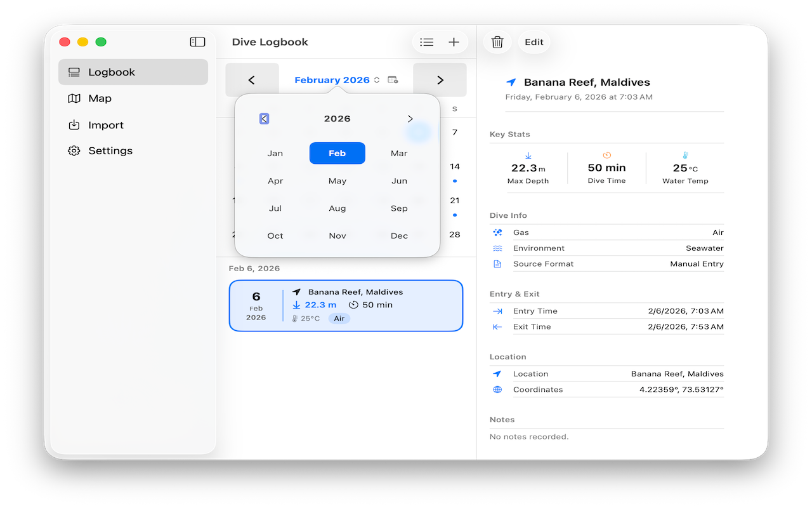812x508 pixels.
Task: Click the Air gas tag on dive card
Action: point(339,318)
